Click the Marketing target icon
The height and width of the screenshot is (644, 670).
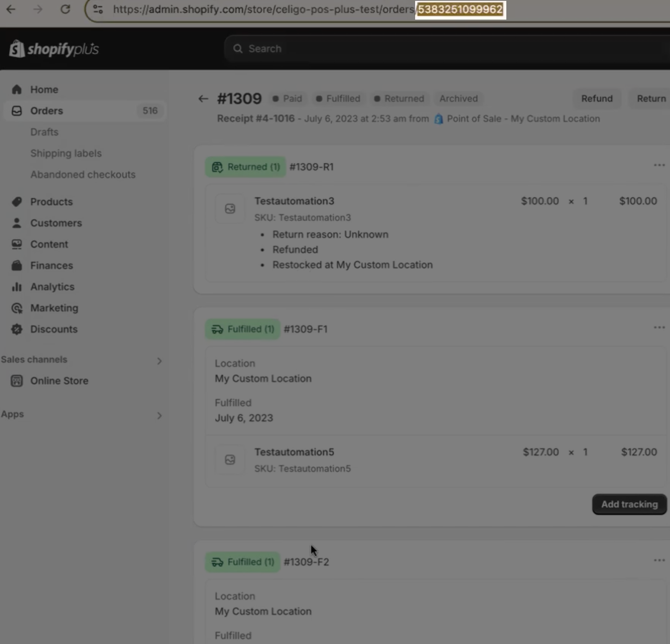point(17,308)
